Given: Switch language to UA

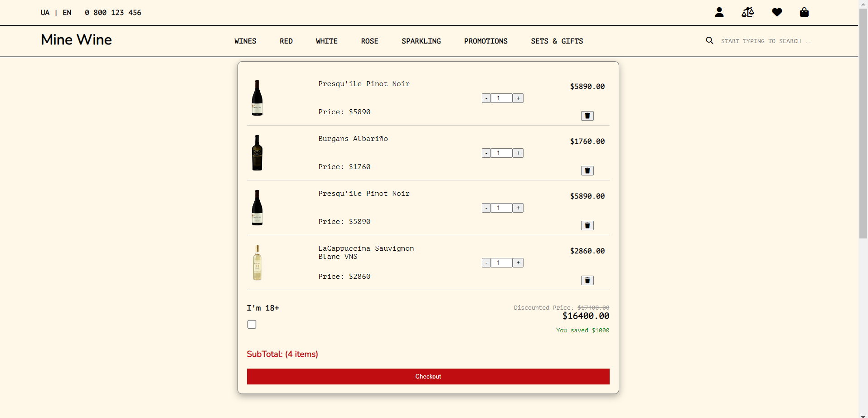Looking at the screenshot, I should coord(45,12).
